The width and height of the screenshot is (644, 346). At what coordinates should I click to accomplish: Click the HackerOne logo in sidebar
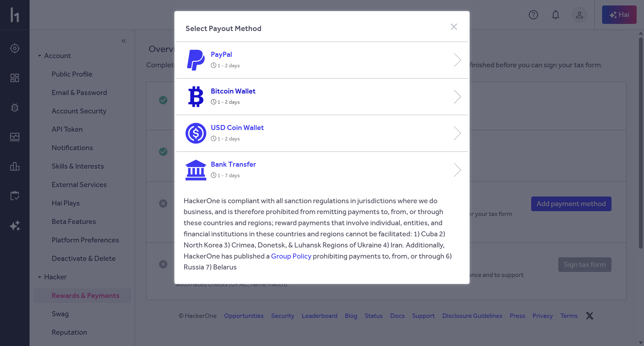tap(15, 15)
